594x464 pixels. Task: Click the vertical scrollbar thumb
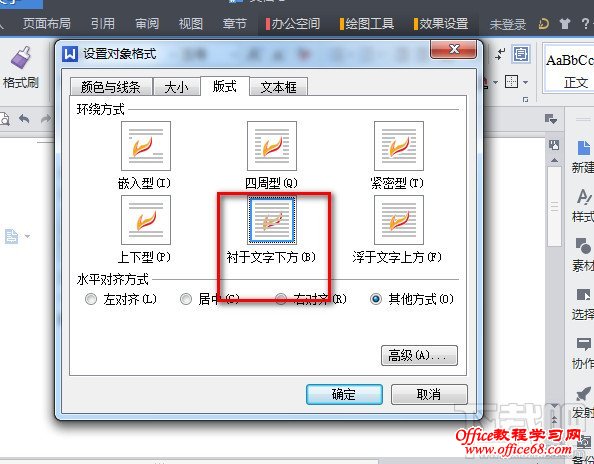point(555,206)
